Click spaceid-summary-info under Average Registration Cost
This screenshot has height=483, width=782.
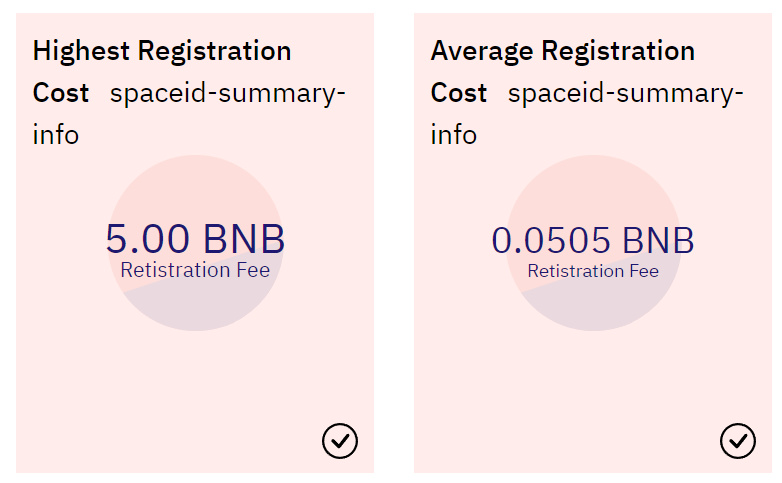click(626, 94)
